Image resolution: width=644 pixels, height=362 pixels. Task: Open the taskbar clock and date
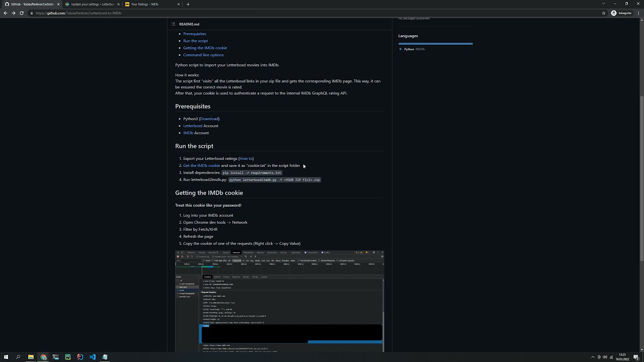(x=623, y=357)
